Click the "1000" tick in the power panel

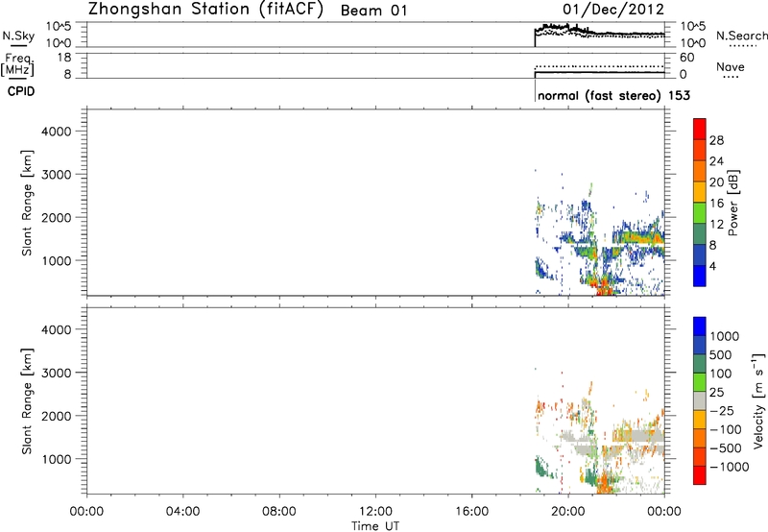(56, 260)
